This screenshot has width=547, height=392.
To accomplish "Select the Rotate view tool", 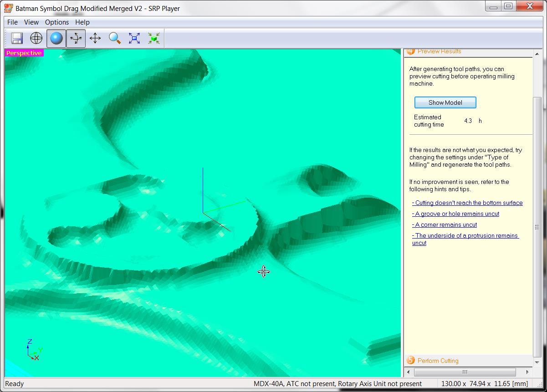I will (x=76, y=38).
